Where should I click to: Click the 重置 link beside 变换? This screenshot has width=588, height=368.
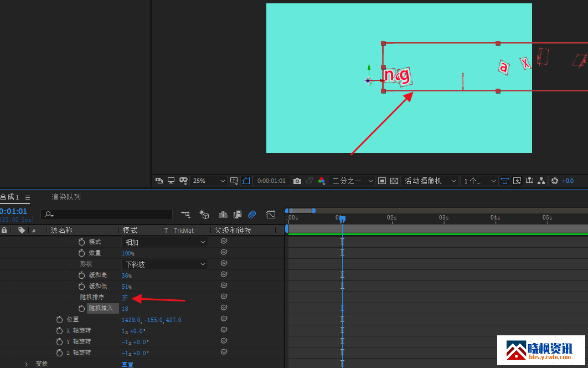pyautogui.click(x=127, y=364)
